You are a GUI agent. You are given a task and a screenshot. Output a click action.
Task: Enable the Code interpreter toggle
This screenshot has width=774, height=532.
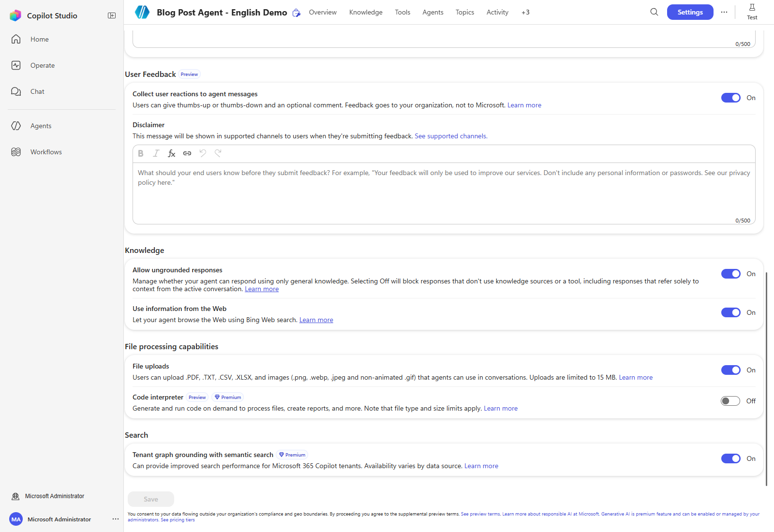tap(730, 401)
